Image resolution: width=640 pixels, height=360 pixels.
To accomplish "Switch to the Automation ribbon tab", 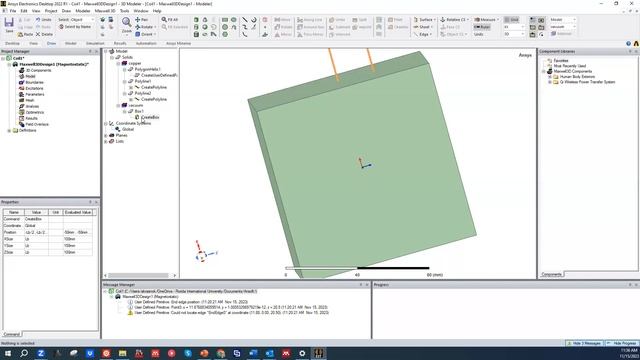I will click(146, 43).
